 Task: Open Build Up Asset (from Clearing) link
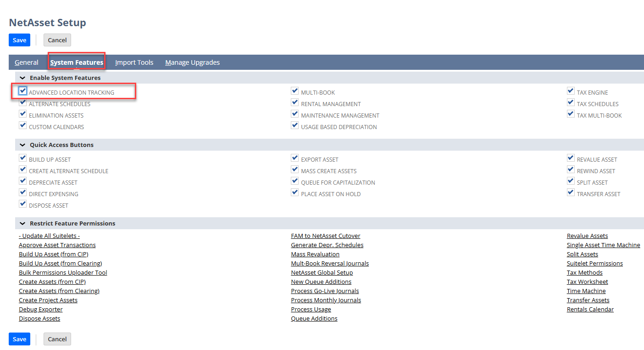[x=60, y=263]
